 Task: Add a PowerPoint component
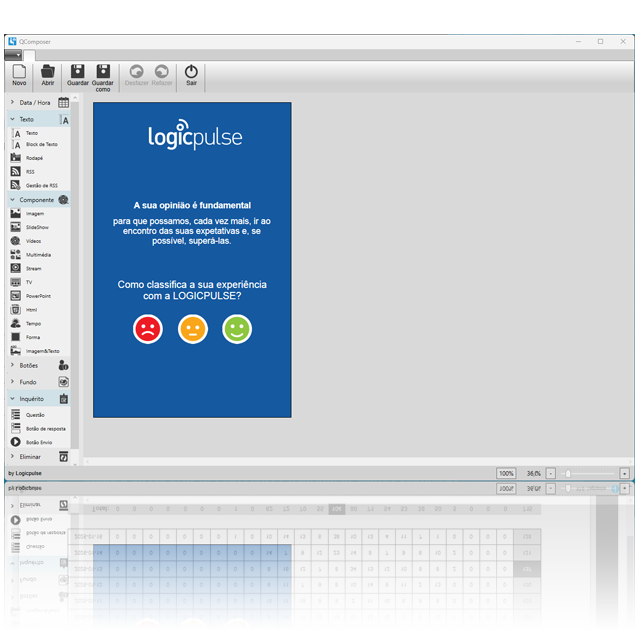coord(38,296)
